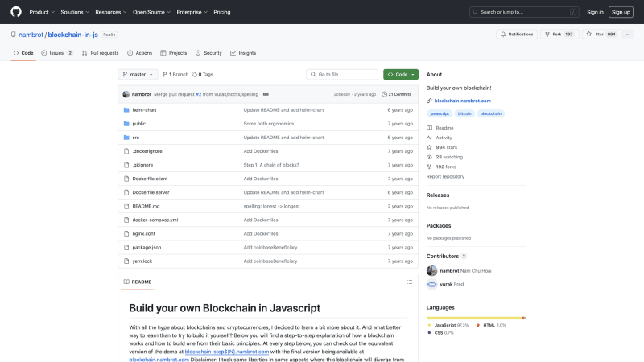Click the .gitignore file icon
The height and width of the screenshot is (362, 644).
pos(126,165)
